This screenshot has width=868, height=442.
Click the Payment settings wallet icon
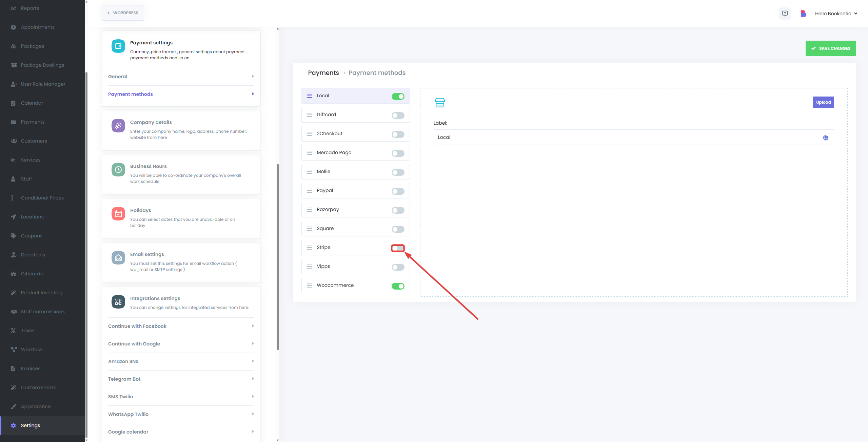coord(118,46)
